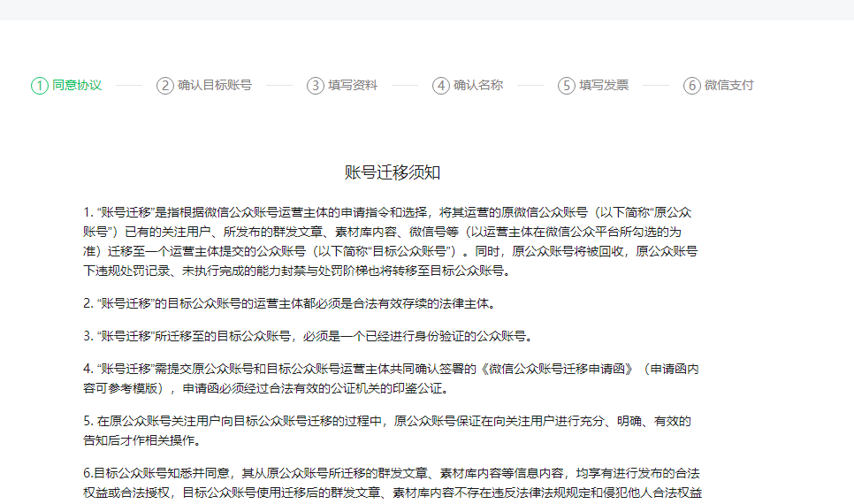Click clause 2 about 合法有效存续的法律主体
Viewport: 854px width, 504px height.
point(291,303)
